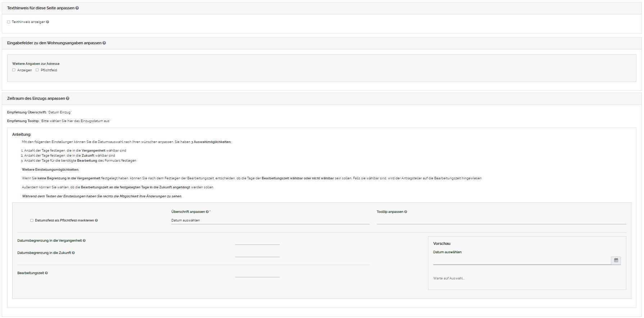Click the Bearbeitungszeit number input
The height and width of the screenshot is (318, 644).
pos(257,274)
